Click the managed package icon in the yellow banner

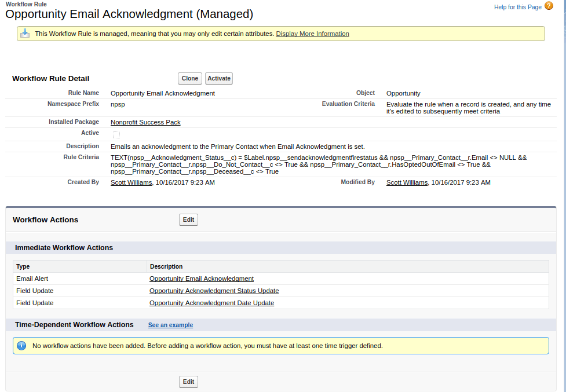25,33
